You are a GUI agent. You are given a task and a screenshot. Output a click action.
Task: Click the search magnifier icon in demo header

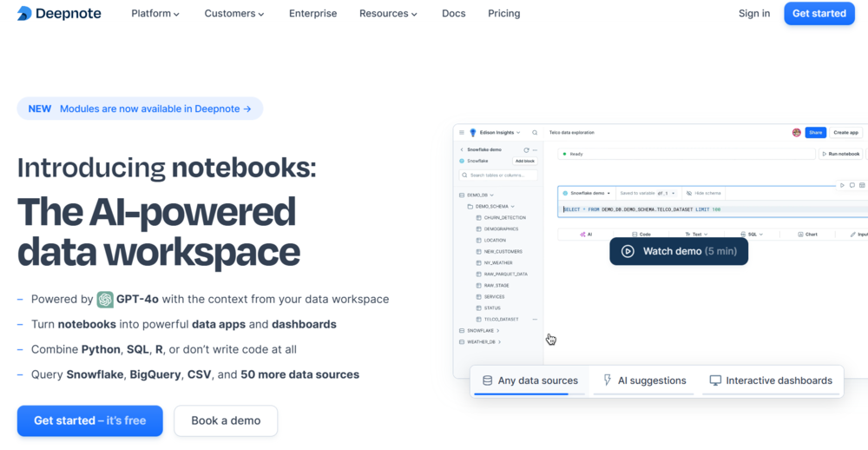(x=535, y=132)
